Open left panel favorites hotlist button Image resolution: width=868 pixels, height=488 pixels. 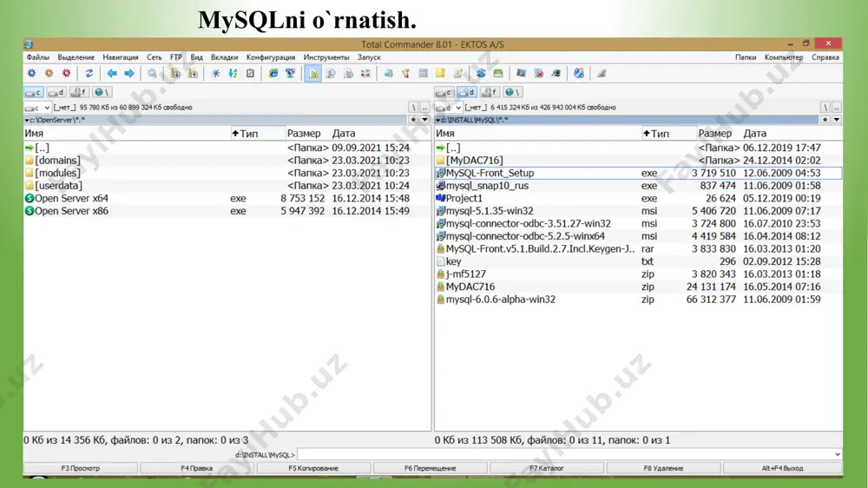[x=413, y=120]
